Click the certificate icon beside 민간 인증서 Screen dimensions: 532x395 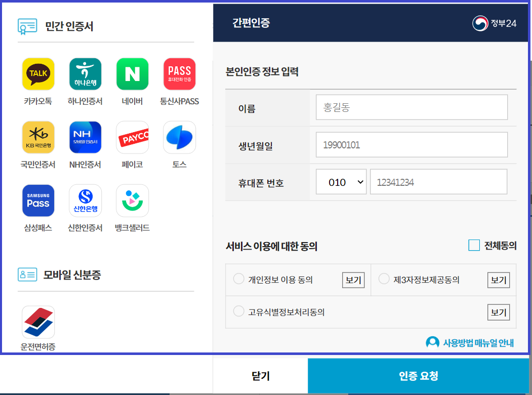(27, 26)
